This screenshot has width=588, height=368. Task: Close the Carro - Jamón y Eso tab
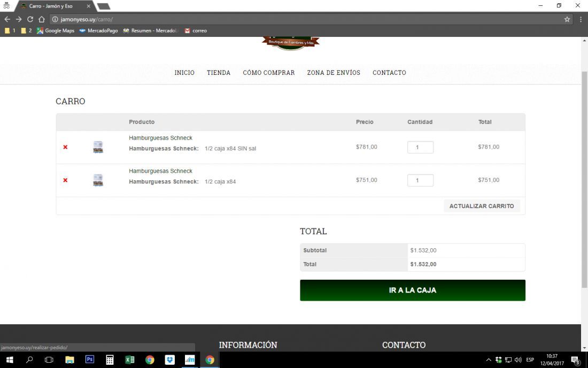[x=89, y=6]
